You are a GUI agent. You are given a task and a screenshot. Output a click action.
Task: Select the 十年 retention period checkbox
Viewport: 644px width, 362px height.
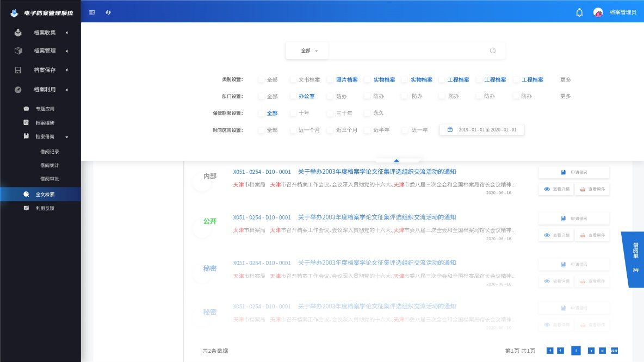click(x=294, y=113)
